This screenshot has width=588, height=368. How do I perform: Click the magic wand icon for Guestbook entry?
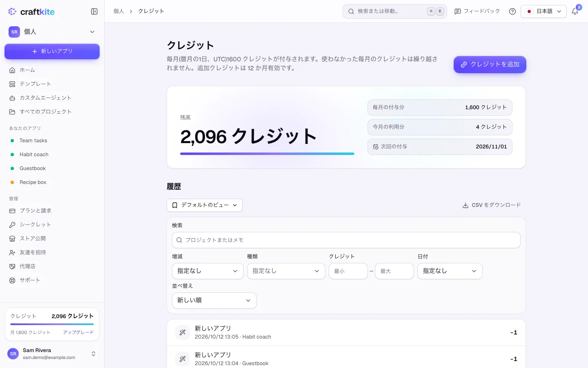pyautogui.click(x=183, y=359)
